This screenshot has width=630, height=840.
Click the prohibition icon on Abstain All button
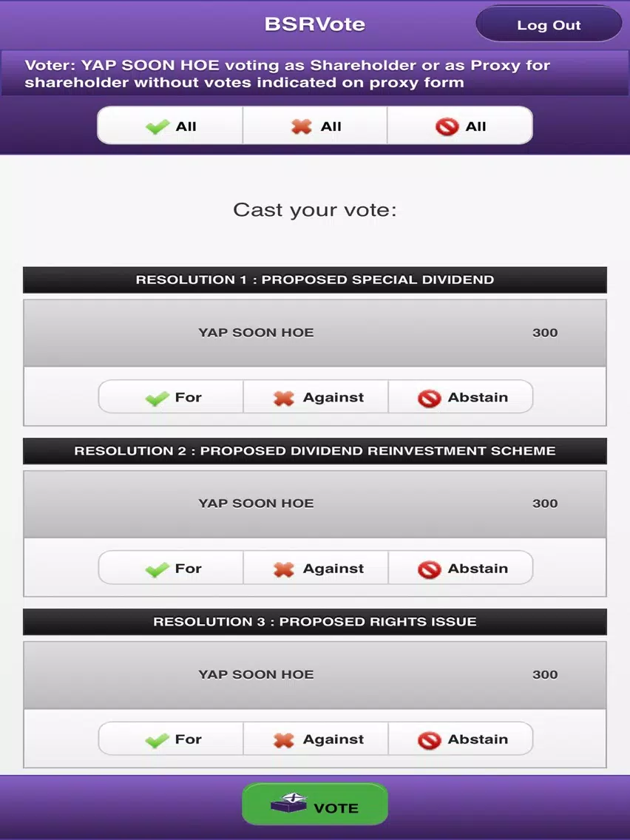(447, 126)
